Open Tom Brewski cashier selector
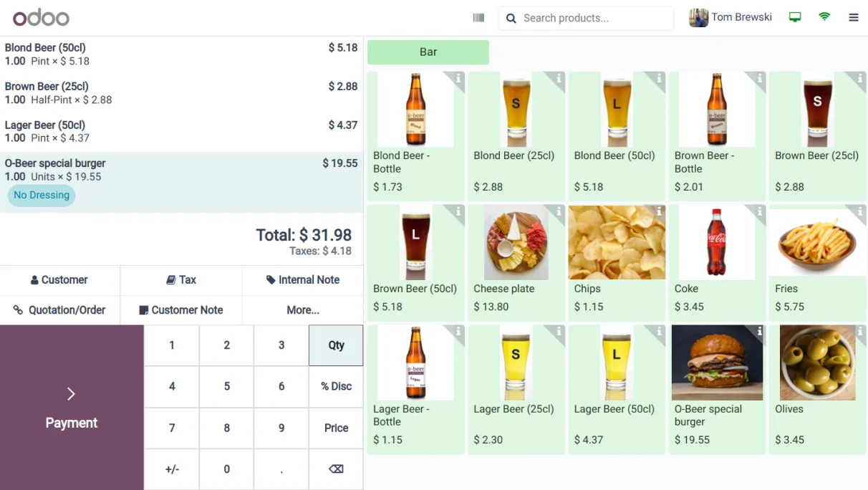868x490 pixels. (x=730, y=18)
